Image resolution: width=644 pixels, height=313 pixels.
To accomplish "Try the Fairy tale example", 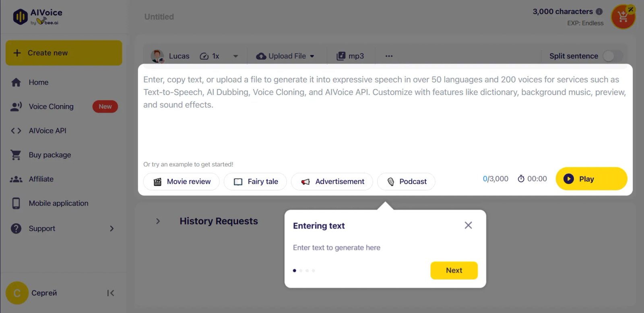I will pyautogui.click(x=255, y=181).
